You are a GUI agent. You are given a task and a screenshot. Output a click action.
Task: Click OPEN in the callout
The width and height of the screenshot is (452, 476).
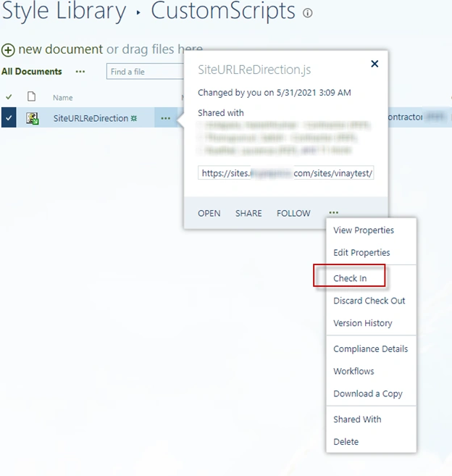coord(209,214)
